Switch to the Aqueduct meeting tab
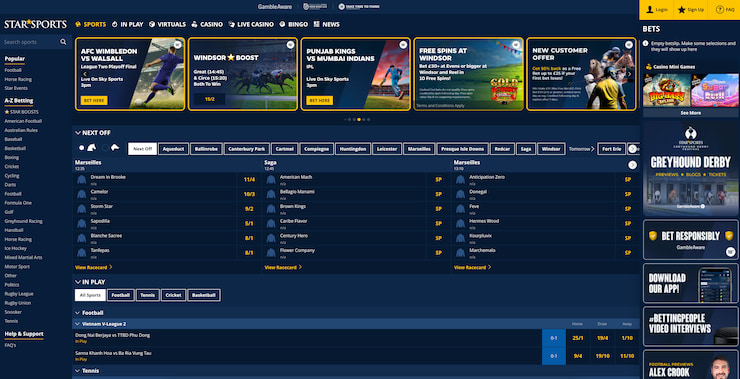The height and width of the screenshot is (379, 740). pos(173,149)
